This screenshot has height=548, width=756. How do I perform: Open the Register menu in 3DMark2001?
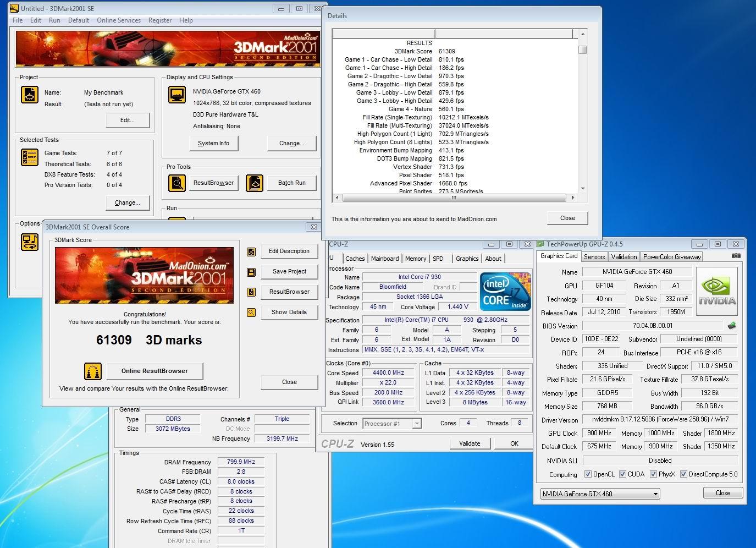click(160, 20)
